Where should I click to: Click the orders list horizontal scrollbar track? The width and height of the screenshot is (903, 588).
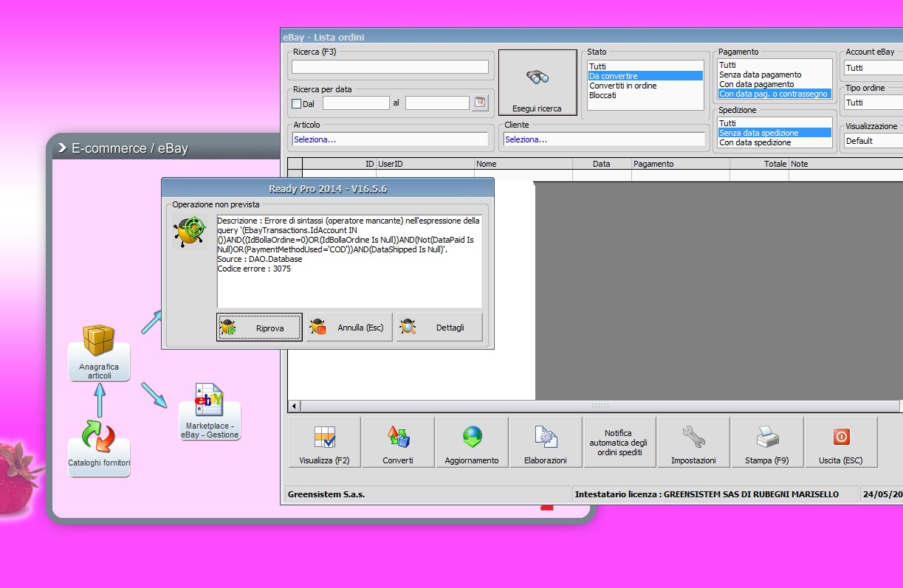coord(600,406)
